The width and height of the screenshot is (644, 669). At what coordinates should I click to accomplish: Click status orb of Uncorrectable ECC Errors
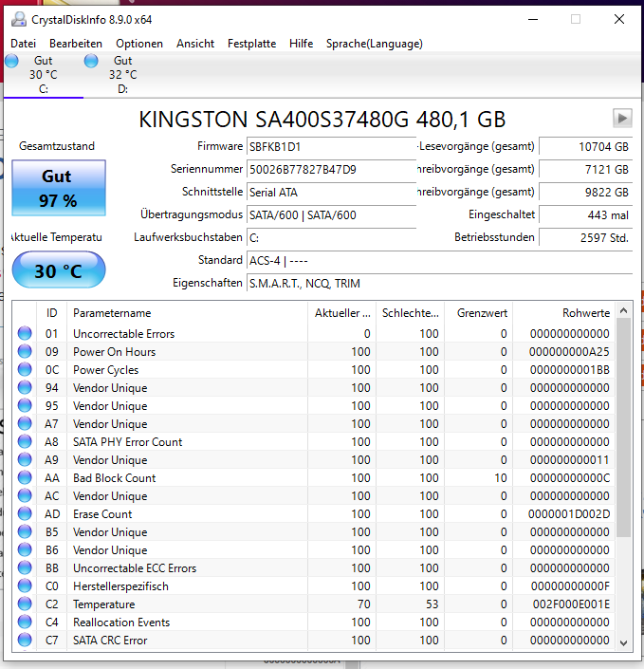coord(25,567)
